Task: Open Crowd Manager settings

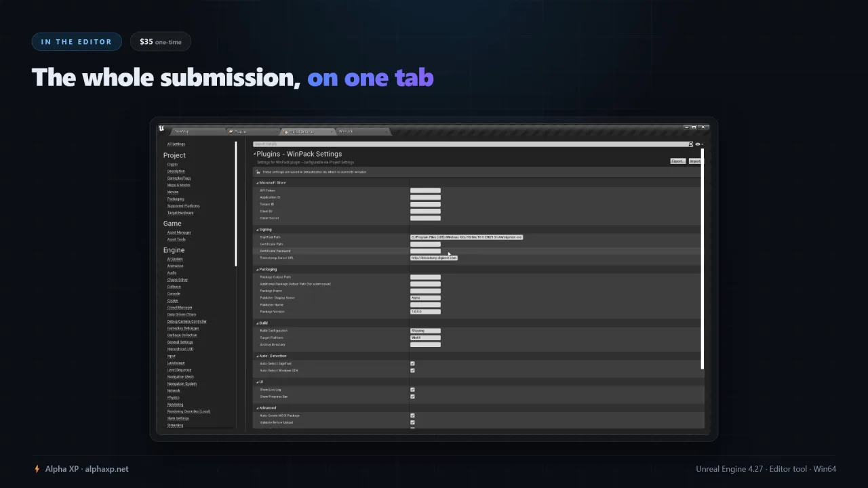Action: [x=180, y=308]
